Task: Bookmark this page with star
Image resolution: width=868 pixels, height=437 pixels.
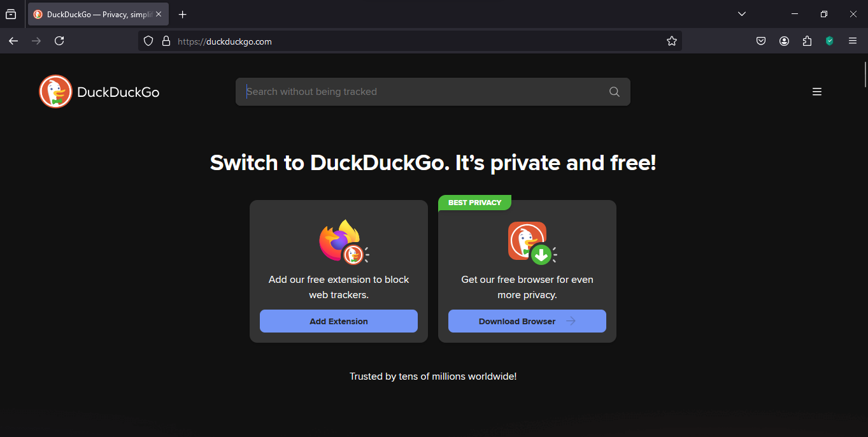Action: coord(672,41)
